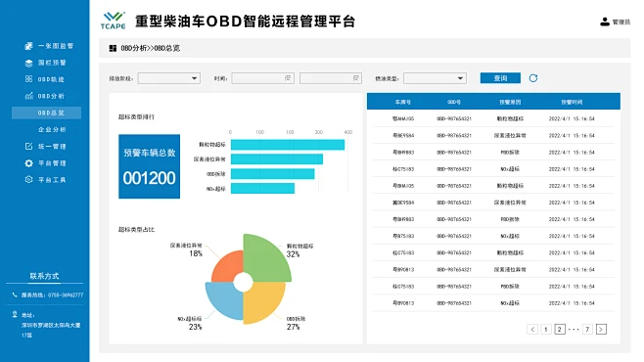
Task: Click the 预警车辆总数 summary card
Action: [149, 166]
